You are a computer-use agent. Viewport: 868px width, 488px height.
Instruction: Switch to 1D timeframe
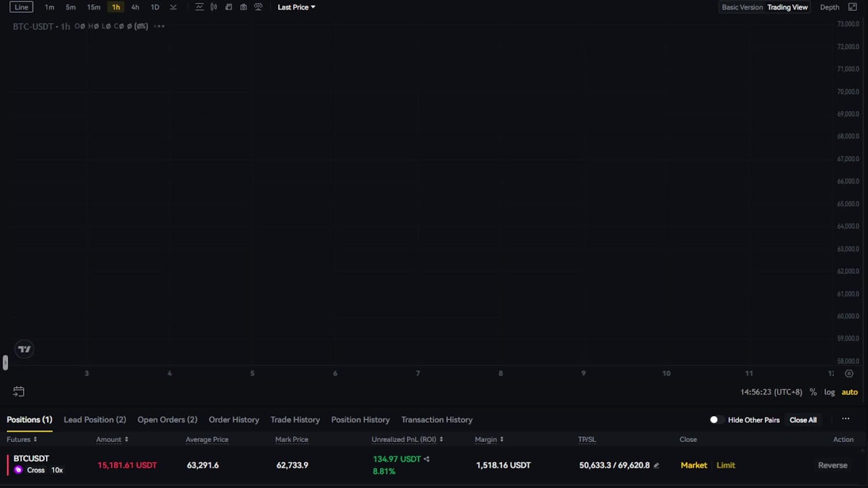pos(155,7)
